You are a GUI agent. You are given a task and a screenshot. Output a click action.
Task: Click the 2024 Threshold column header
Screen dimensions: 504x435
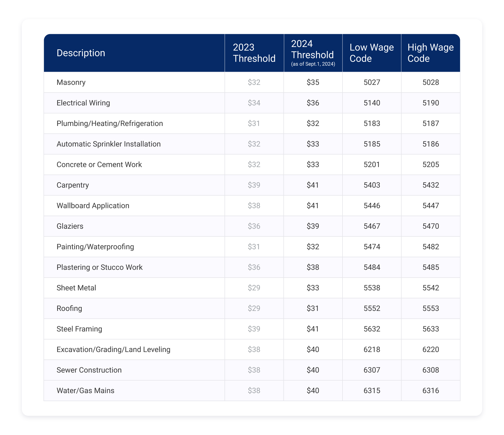[x=313, y=53]
